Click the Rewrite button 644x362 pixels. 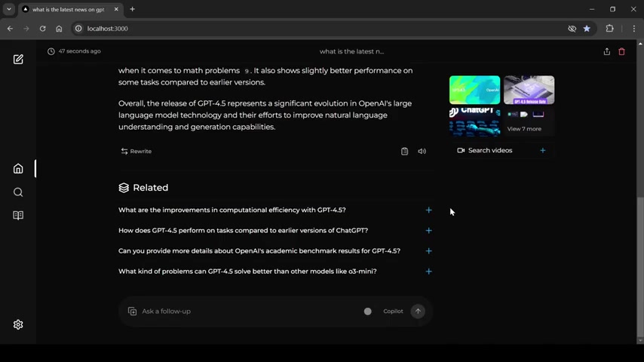tap(136, 151)
